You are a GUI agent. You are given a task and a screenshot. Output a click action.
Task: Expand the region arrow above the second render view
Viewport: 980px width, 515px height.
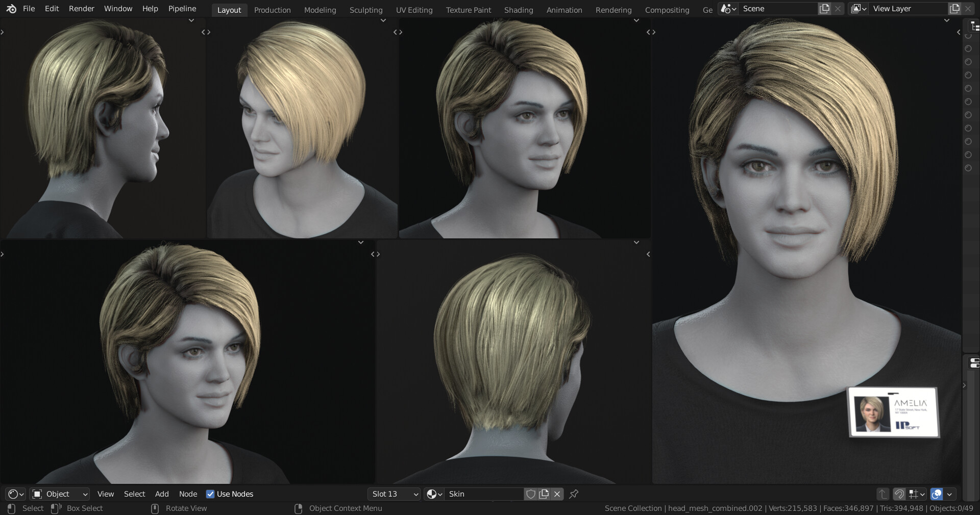pos(383,21)
